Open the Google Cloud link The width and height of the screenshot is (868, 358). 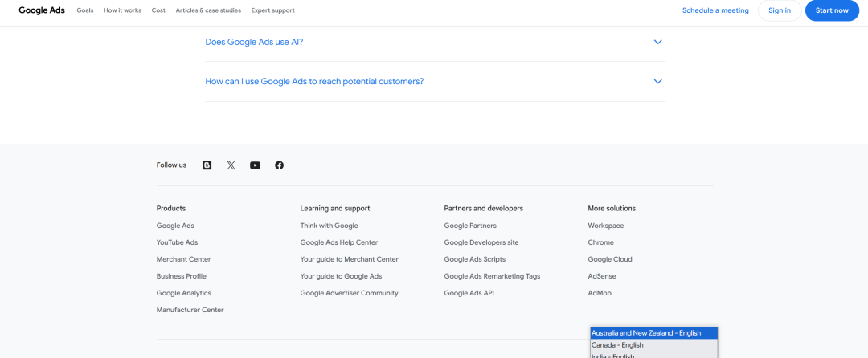tap(610, 259)
